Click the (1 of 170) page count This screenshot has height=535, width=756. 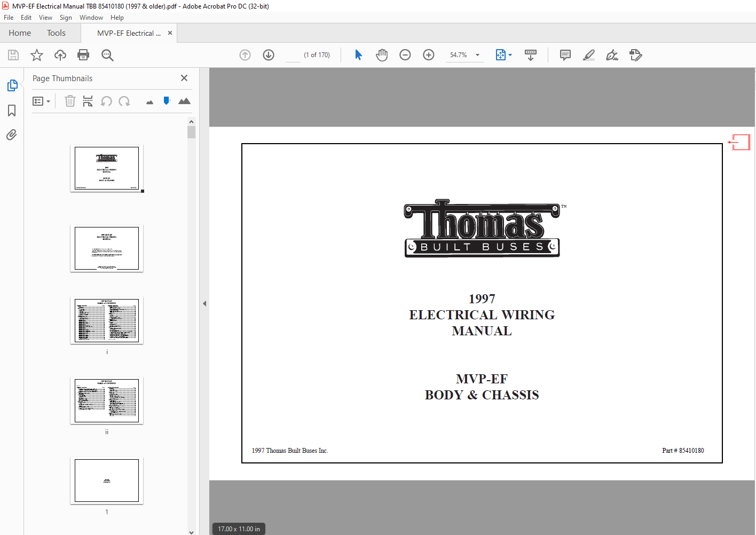(317, 55)
